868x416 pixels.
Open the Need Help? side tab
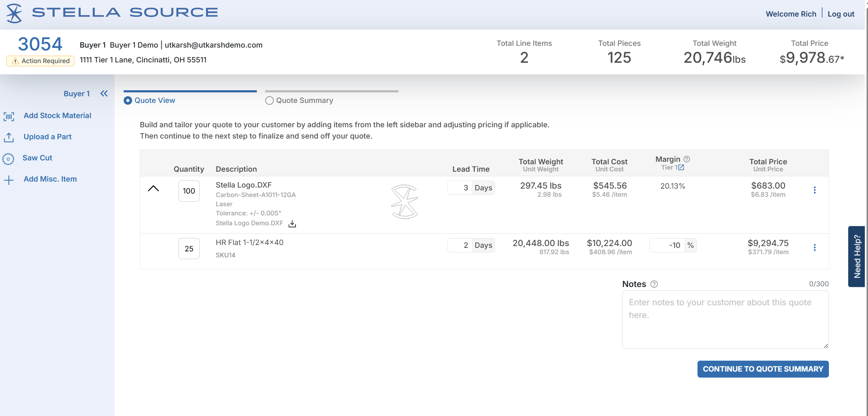click(x=857, y=256)
